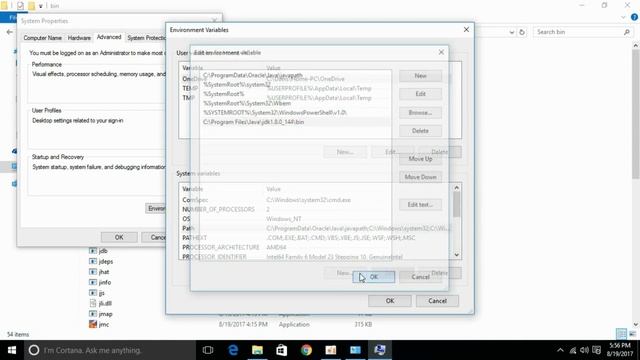Open the Windows Start menu
The image size is (640, 360).
[x=12, y=350]
